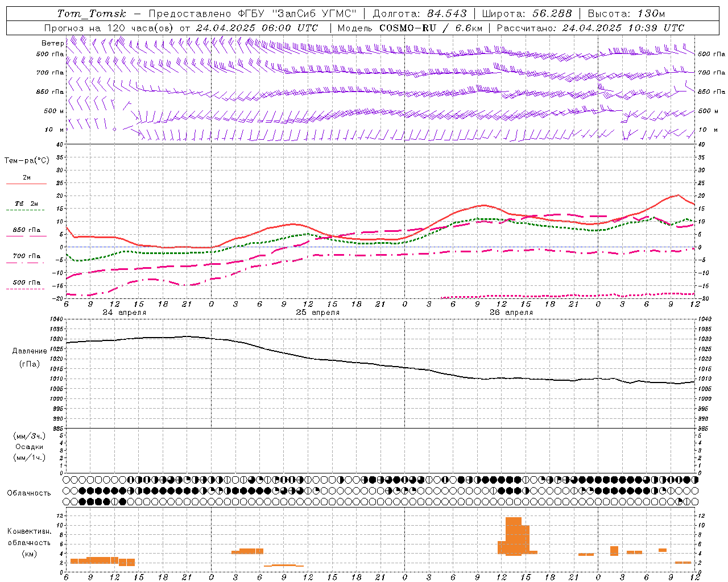Click the Широта: 56.288 value

coord(527,14)
